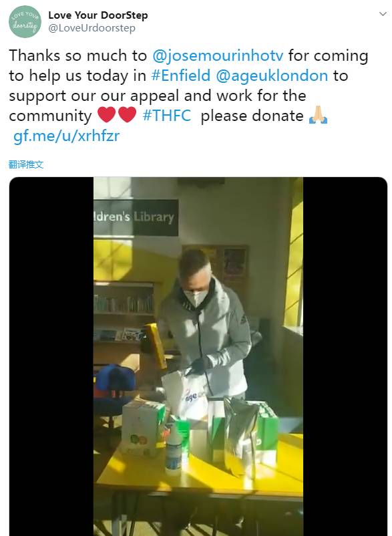This screenshot has width=392, height=536.
Task: Click the black bar right of video
Action: [345, 356]
